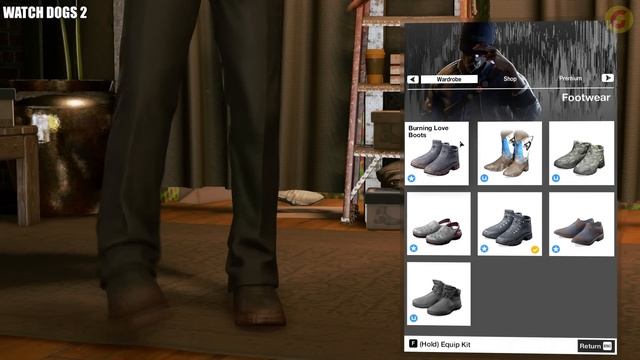Image resolution: width=640 pixels, height=360 pixels.
Task: Click Ubisoft badge on high-top sneakers tile
Action: click(x=413, y=318)
